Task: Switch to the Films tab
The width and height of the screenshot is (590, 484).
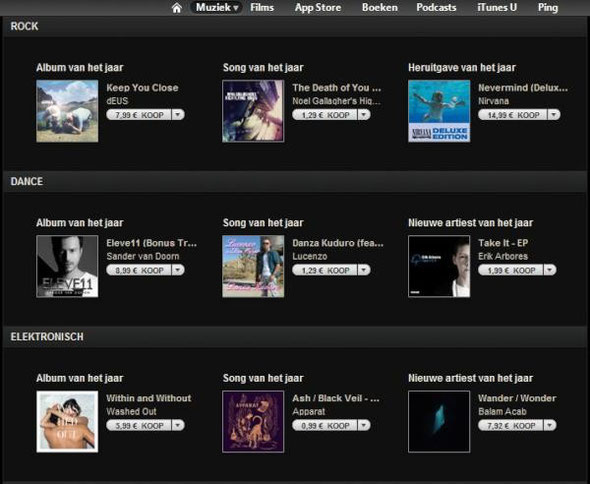Action: click(x=262, y=8)
